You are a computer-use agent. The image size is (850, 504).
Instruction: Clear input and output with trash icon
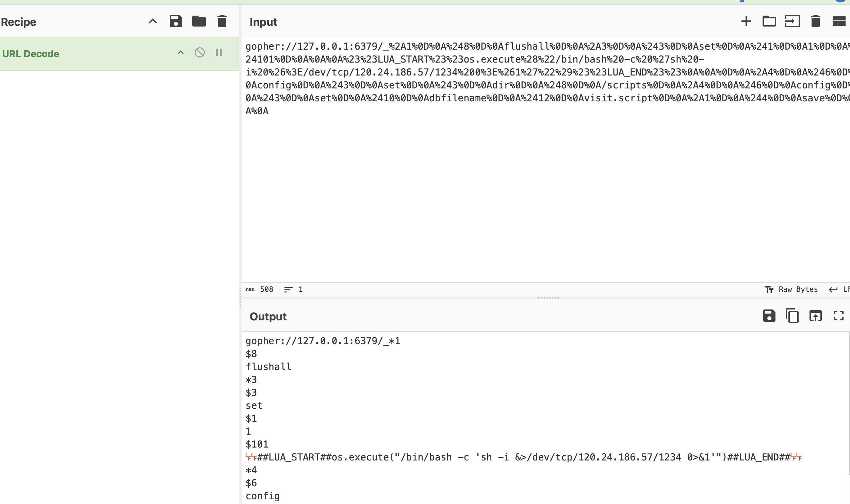coord(815,21)
